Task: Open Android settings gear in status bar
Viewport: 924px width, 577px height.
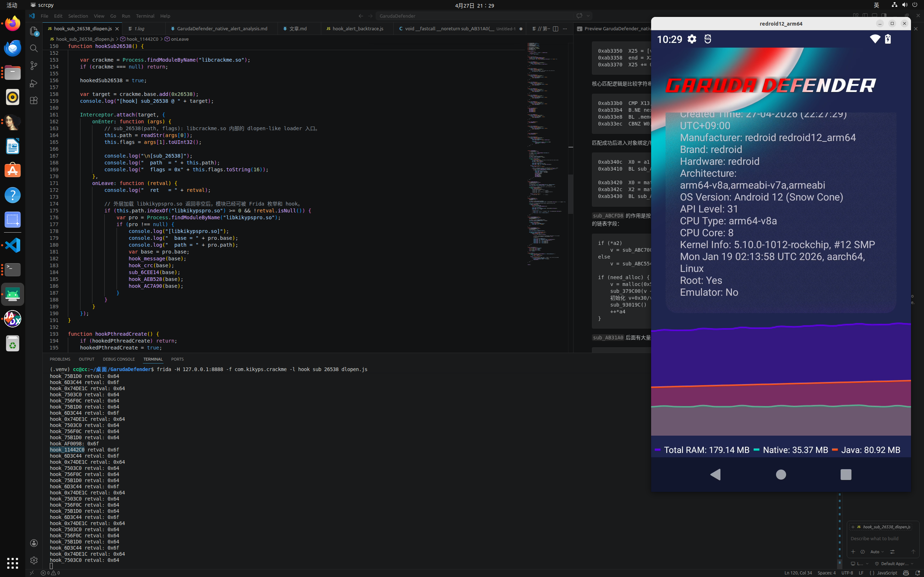Action: point(692,39)
